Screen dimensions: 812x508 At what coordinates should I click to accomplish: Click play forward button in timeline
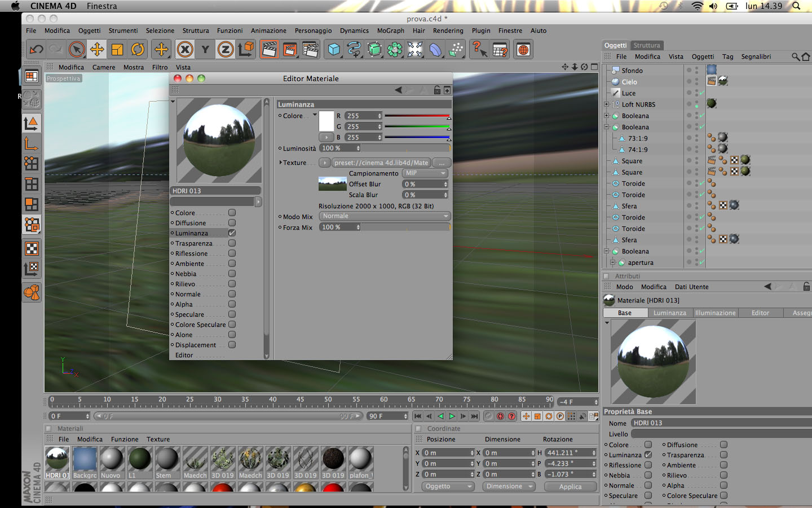(x=452, y=416)
